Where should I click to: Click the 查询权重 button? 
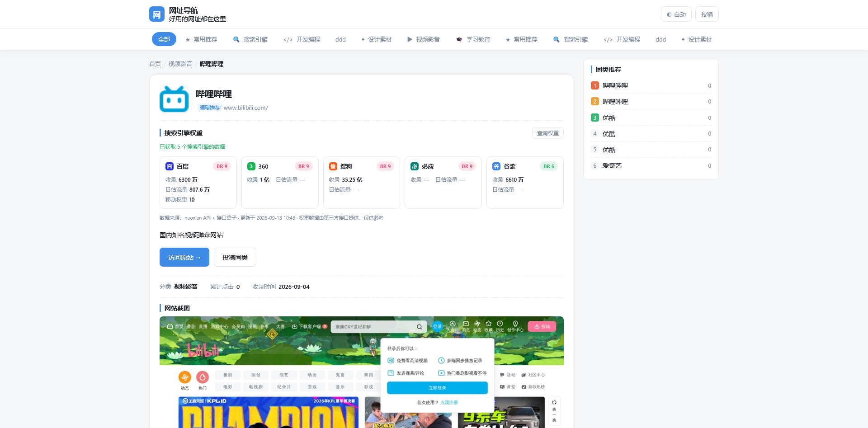(x=548, y=133)
